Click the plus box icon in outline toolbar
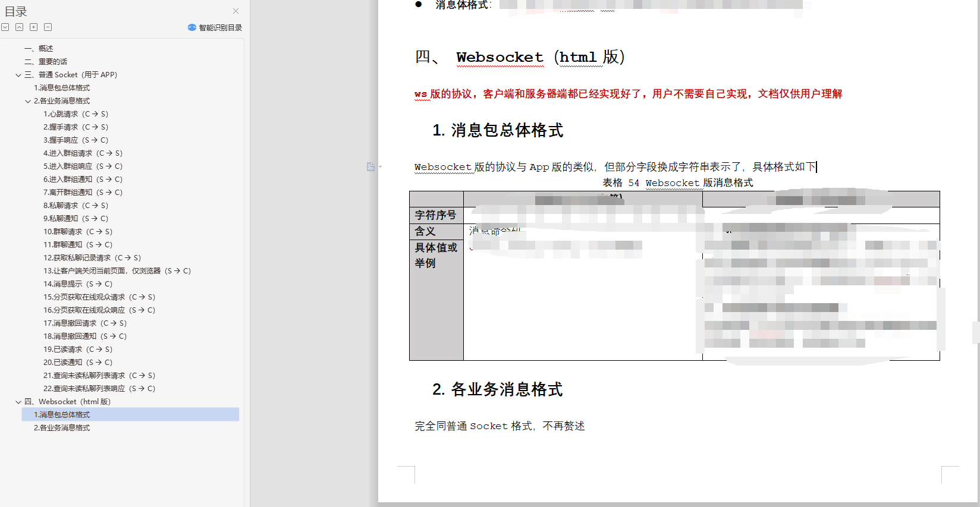The width and height of the screenshot is (980, 507). point(34,27)
